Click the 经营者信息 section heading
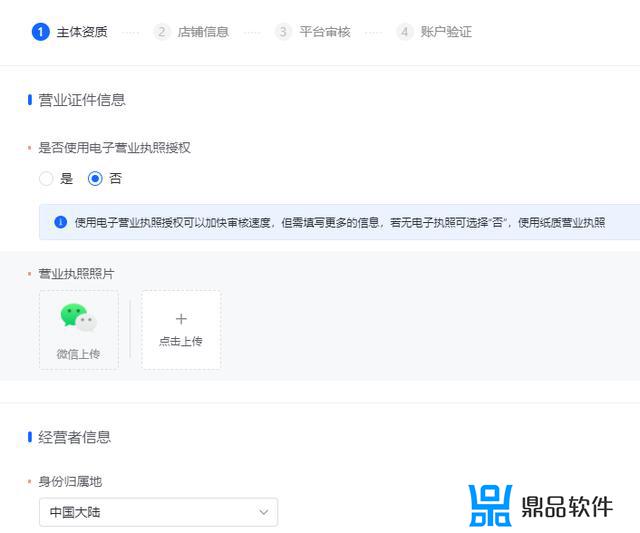Screen dimensions: 640x533 (75, 437)
